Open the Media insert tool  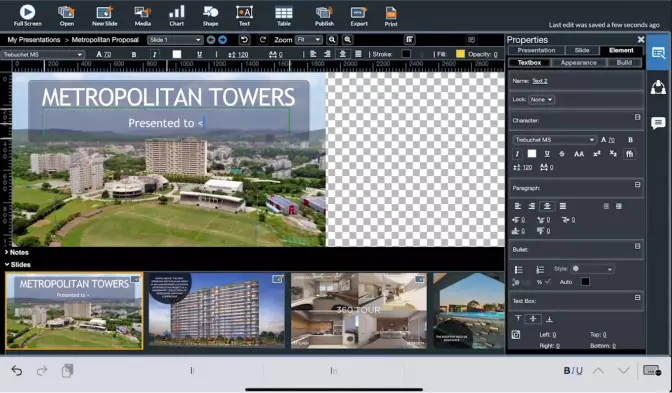143,15
